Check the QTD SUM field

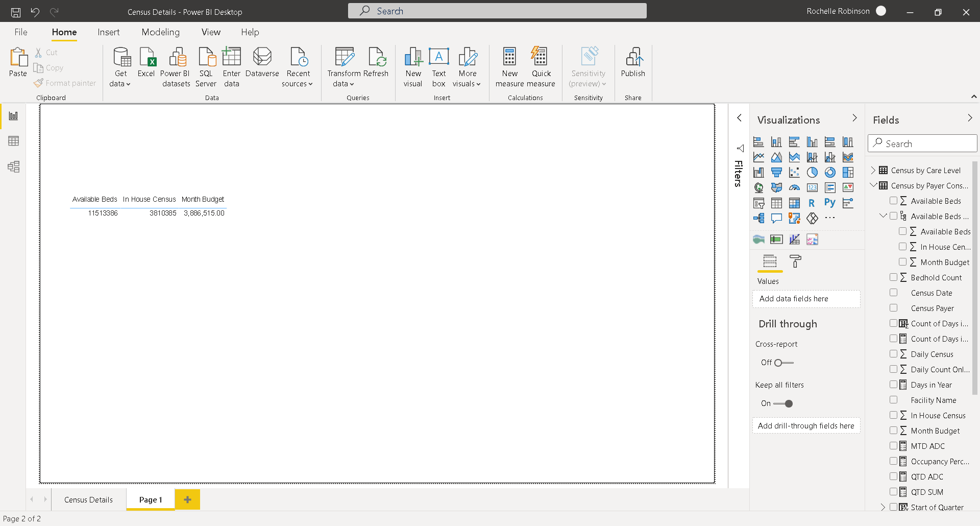[x=893, y=492]
